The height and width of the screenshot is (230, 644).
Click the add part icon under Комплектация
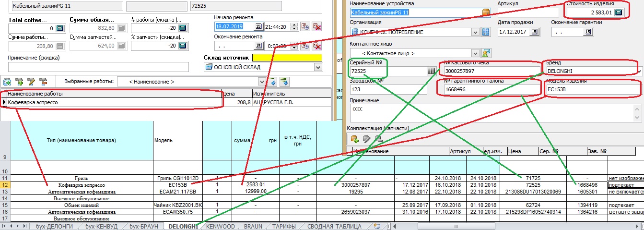(x=355, y=139)
